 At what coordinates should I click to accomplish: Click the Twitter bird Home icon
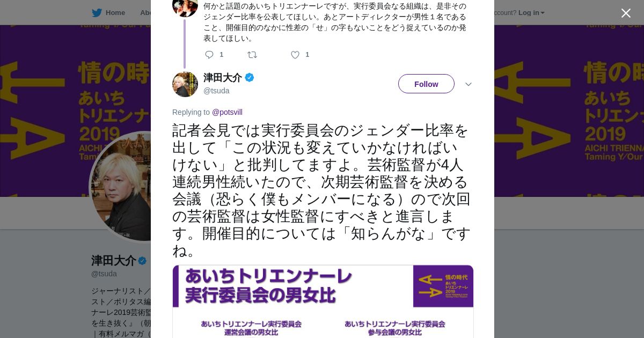97,12
